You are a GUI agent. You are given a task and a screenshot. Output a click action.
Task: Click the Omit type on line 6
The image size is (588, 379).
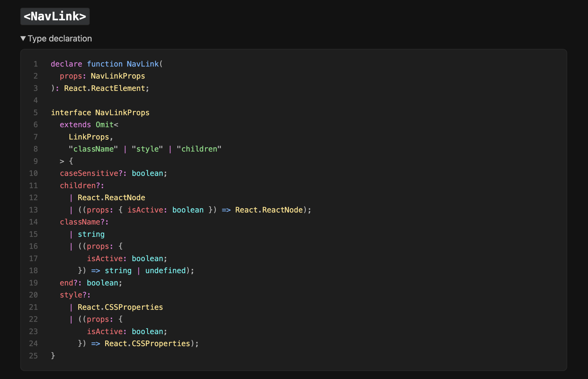coord(104,125)
